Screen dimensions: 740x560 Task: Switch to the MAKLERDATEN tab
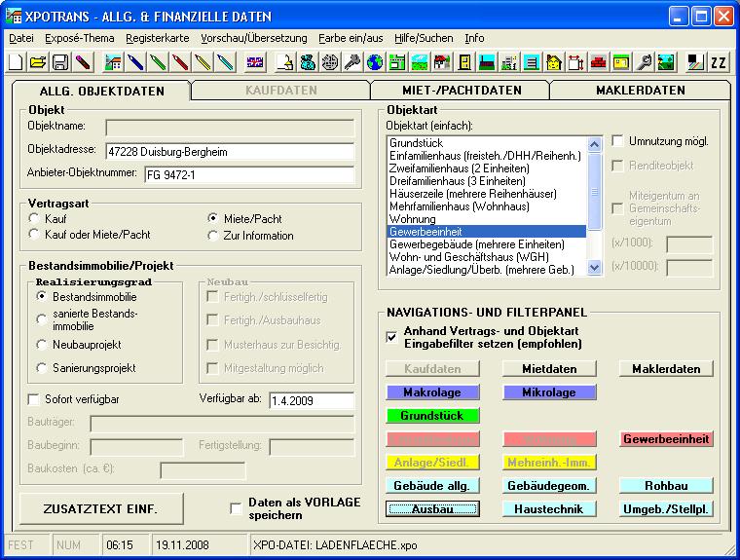point(640,91)
